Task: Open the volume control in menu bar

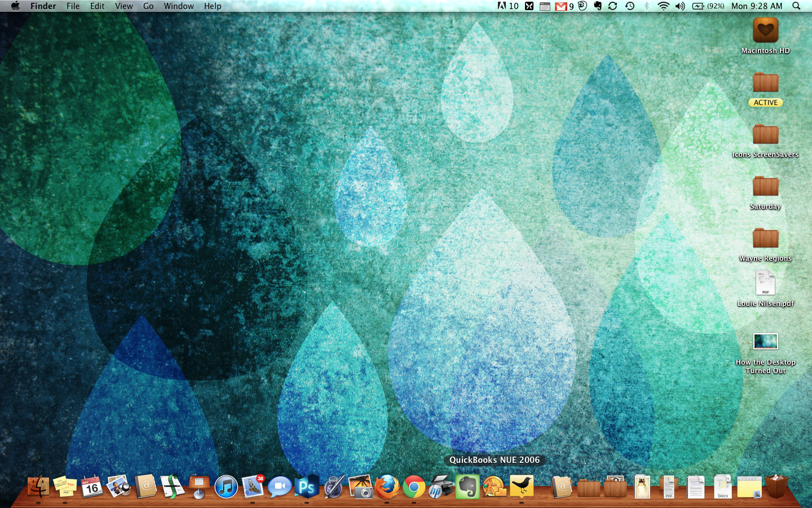Action: [680, 6]
